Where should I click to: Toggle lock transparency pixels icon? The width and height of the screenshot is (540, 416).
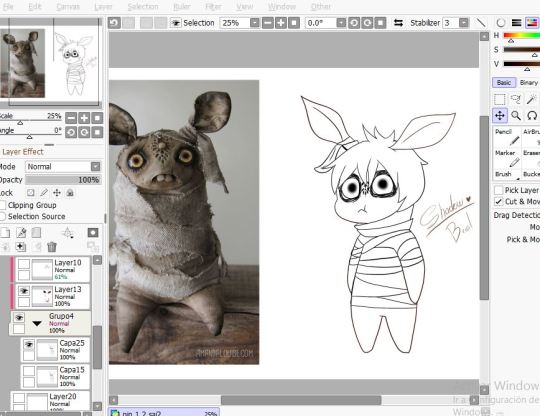(x=31, y=193)
